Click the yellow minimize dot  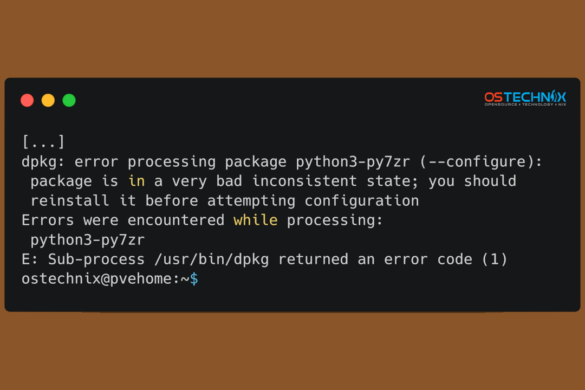pos(48,100)
